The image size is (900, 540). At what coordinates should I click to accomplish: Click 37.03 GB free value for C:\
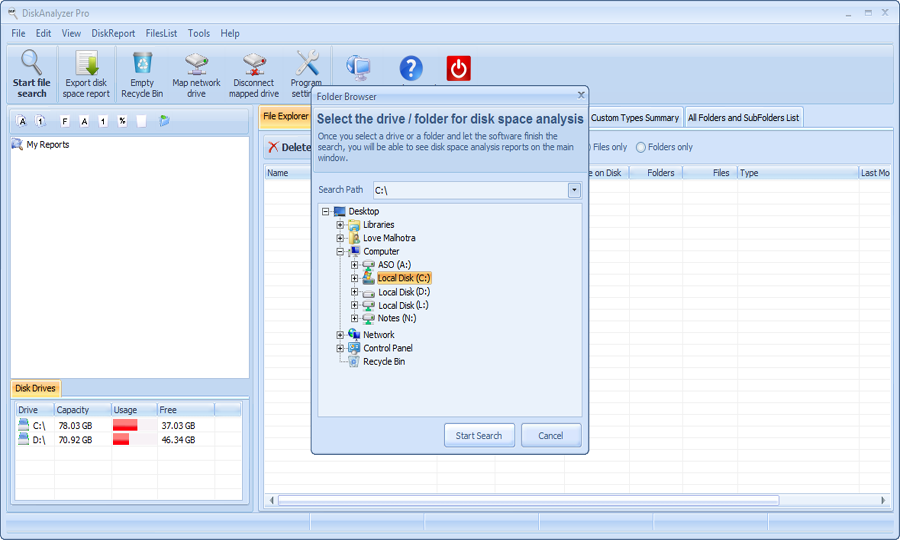[x=178, y=425]
